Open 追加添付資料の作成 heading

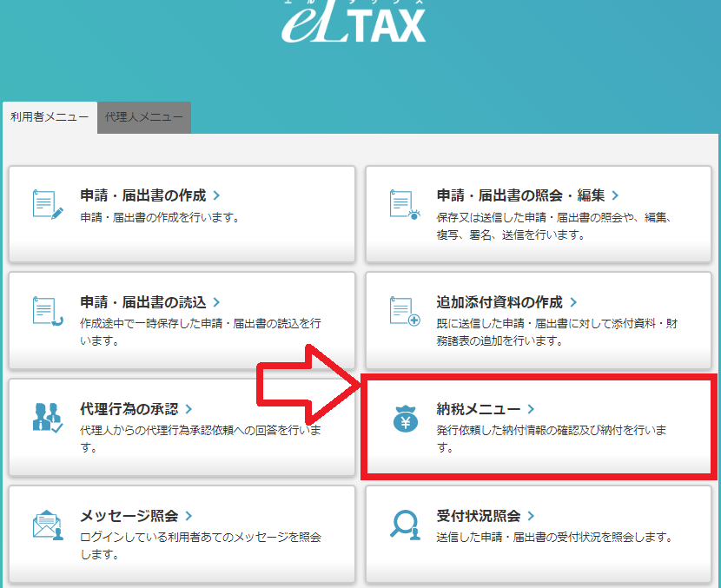pyautogui.click(x=499, y=302)
